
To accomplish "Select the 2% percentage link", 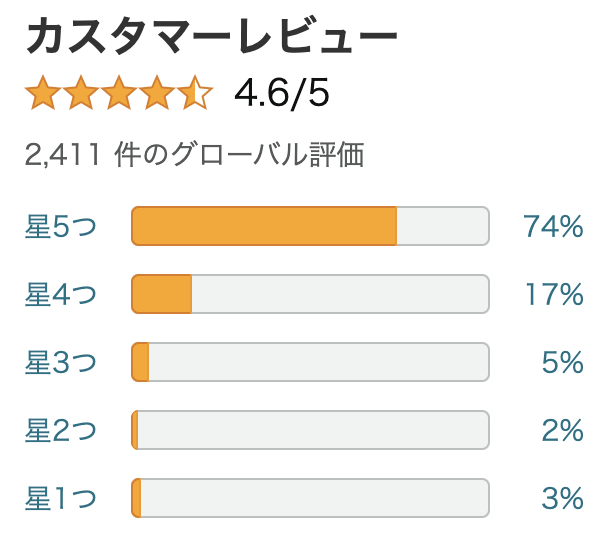I will pyautogui.click(x=563, y=430).
